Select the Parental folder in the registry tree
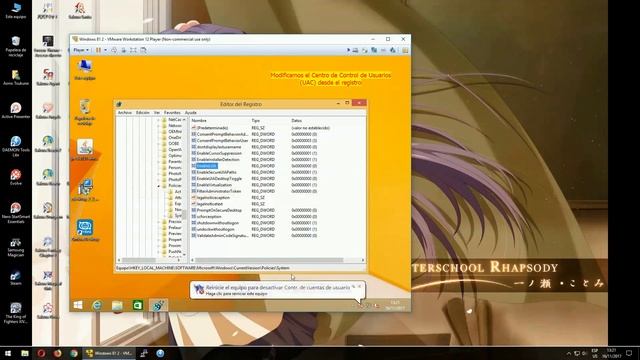640x360 pixels. (171, 162)
